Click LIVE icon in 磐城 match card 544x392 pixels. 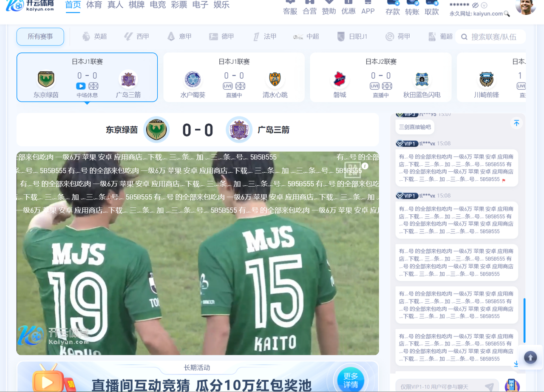374,86
